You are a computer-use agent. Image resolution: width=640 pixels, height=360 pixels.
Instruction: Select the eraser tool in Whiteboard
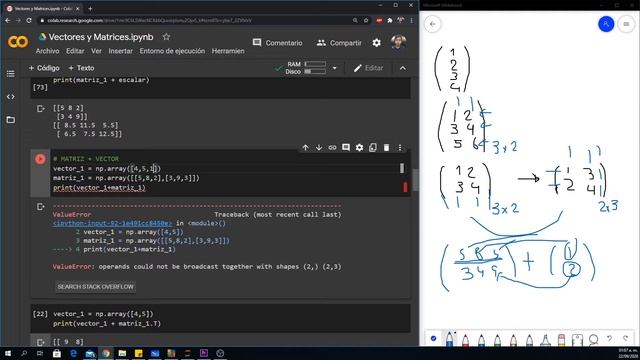click(x=561, y=340)
